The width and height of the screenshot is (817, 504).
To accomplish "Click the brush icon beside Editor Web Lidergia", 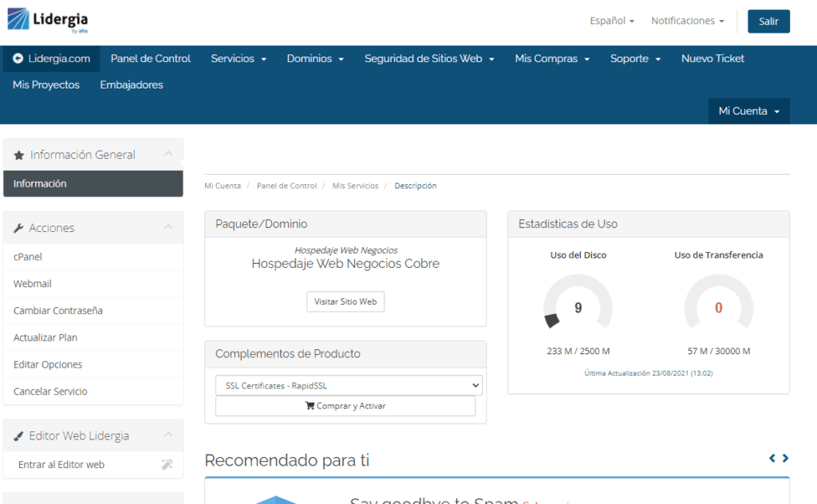I will [18, 436].
